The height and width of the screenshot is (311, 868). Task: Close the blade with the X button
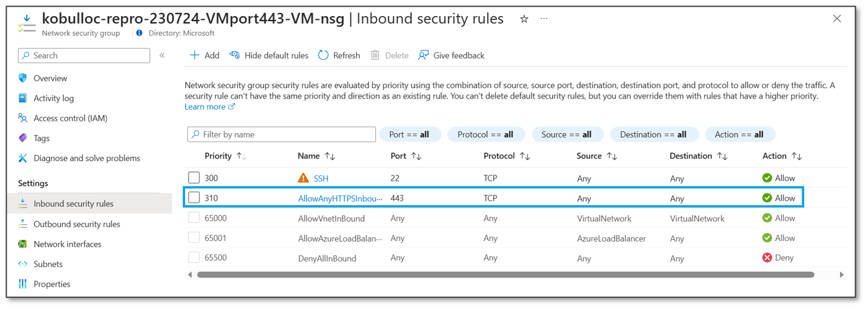coord(837,19)
